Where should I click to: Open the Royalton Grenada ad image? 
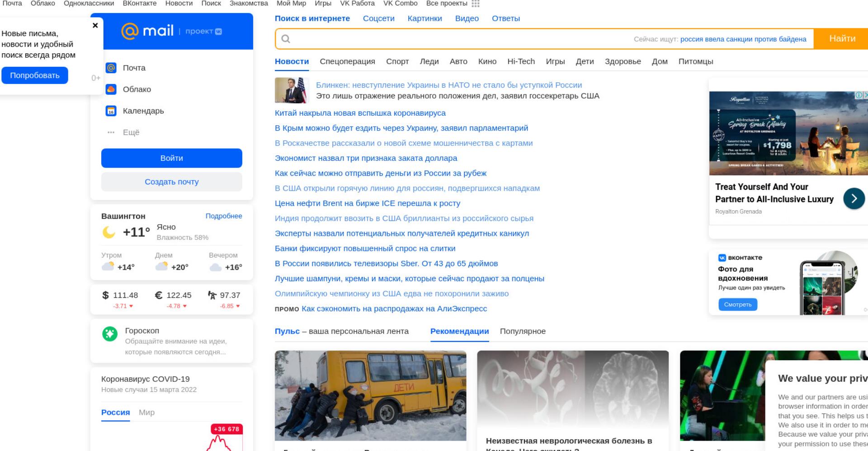pyautogui.click(x=788, y=133)
